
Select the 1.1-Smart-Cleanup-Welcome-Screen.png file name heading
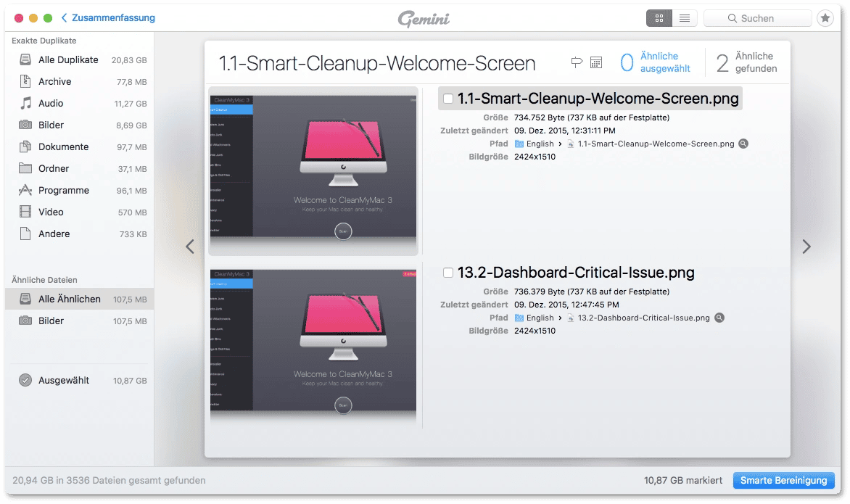598,99
